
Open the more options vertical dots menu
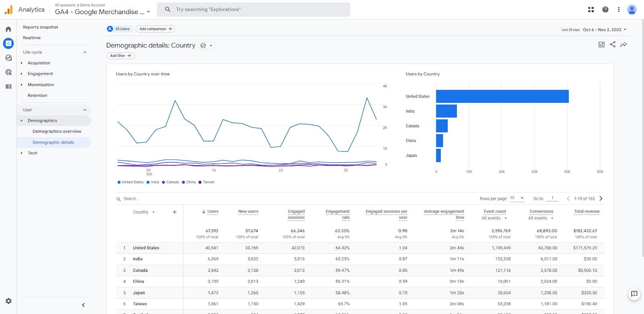[619, 10]
